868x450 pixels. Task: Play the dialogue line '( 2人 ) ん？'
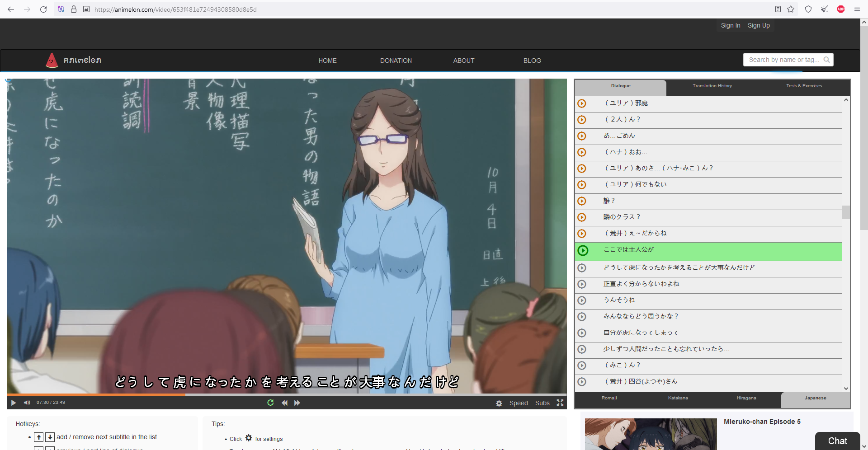click(582, 120)
